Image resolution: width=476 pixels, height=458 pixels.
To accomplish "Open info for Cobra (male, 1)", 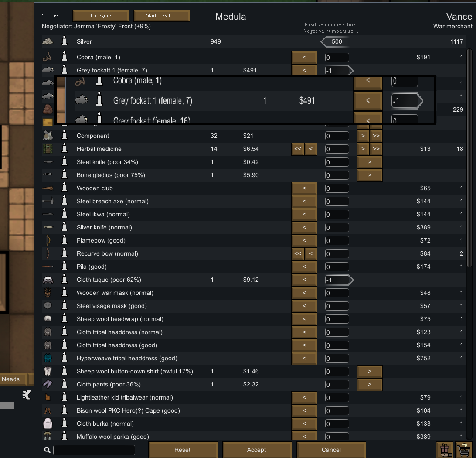I will (x=65, y=57).
